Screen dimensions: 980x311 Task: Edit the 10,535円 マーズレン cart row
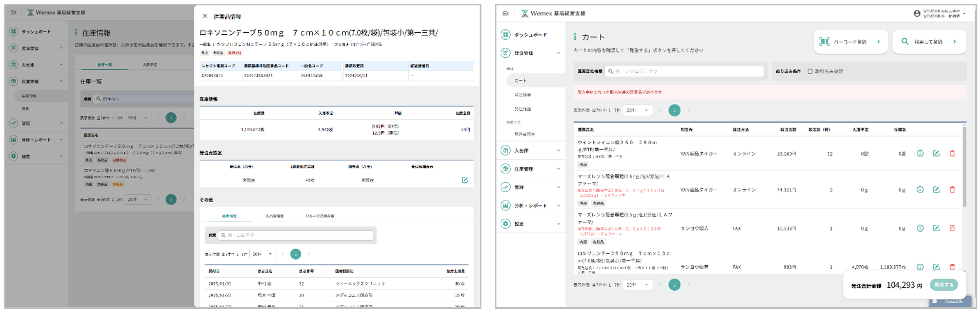[x=936, y=228]
